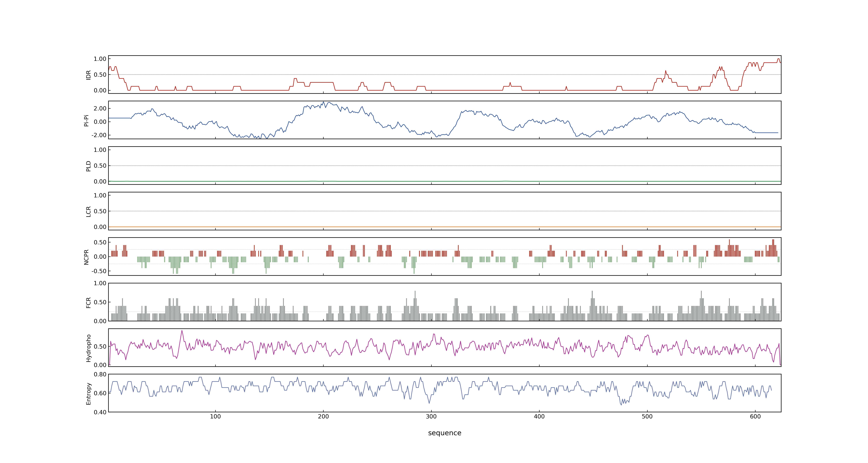Image resolution: width=868 pixels, height=463 pixels.
Task: Click the "Entropy" y-axis label
Action: [x=88, y=394]
